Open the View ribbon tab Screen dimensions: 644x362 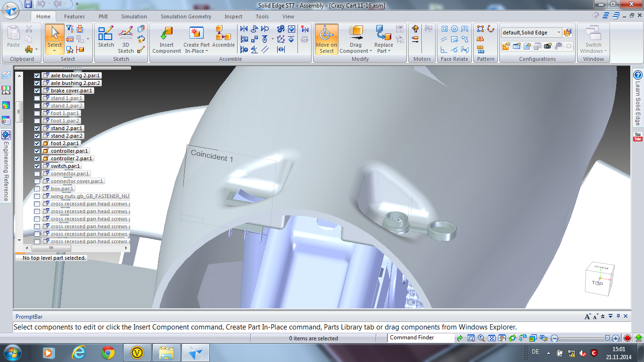tap(288, 16)
